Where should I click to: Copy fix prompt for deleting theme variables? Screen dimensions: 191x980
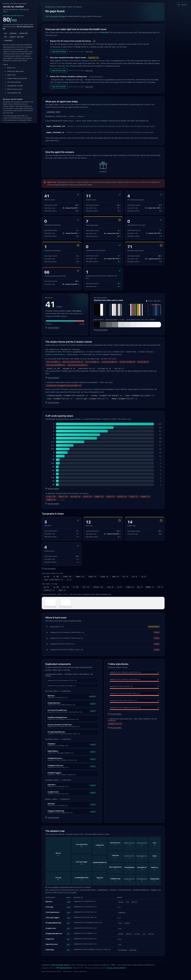point(59,87)
